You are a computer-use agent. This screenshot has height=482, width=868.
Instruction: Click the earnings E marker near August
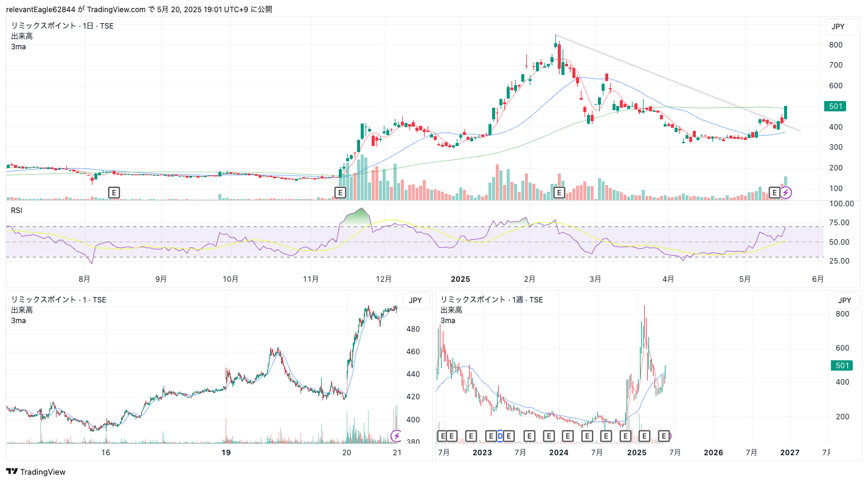[x=114, y=193]
